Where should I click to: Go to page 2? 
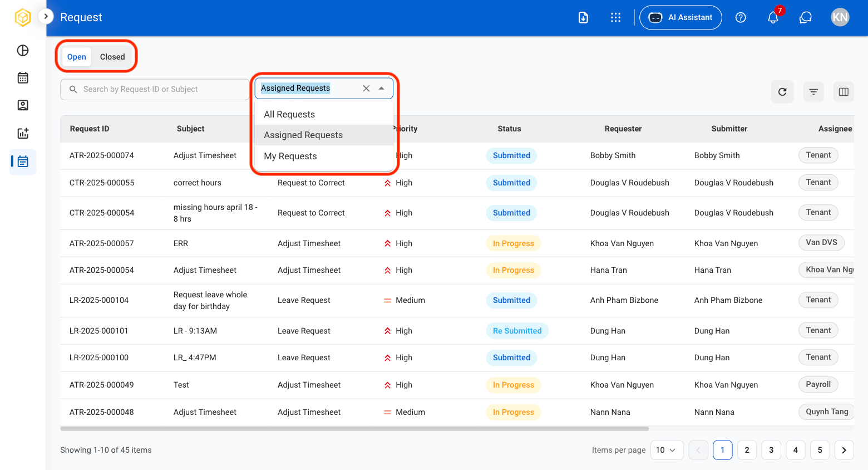[747, 450]
